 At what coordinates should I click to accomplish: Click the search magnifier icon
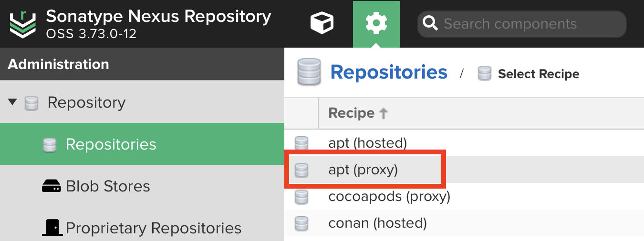(x=431, y=24)
